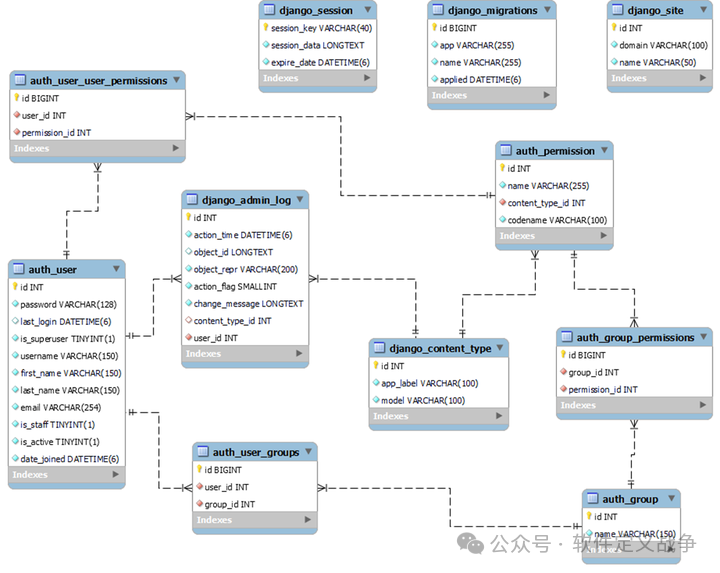Collapse auth_permission table with header arrow
The image size is (720, 573).
pyautogui.click(x=604, y=150)
